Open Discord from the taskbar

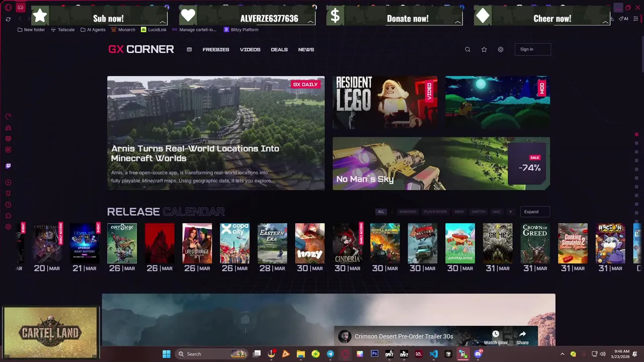point(478,354)
